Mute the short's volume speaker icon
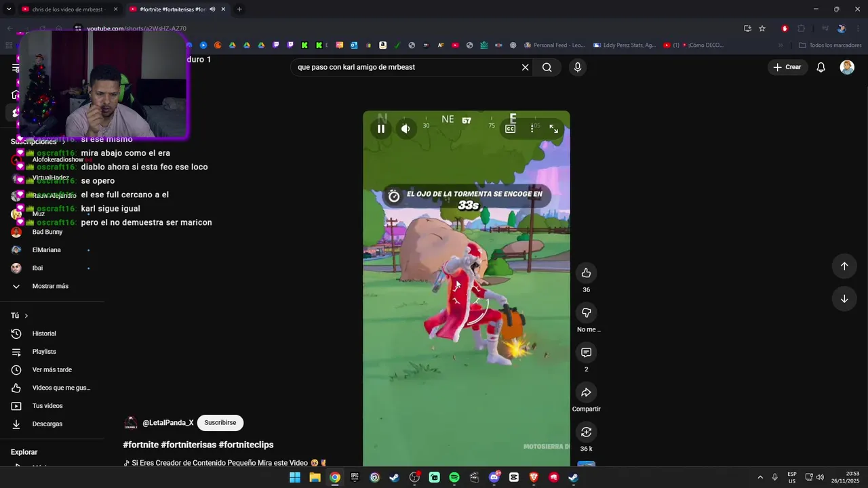This screenshot has height=488, width=868. (406, 129)
